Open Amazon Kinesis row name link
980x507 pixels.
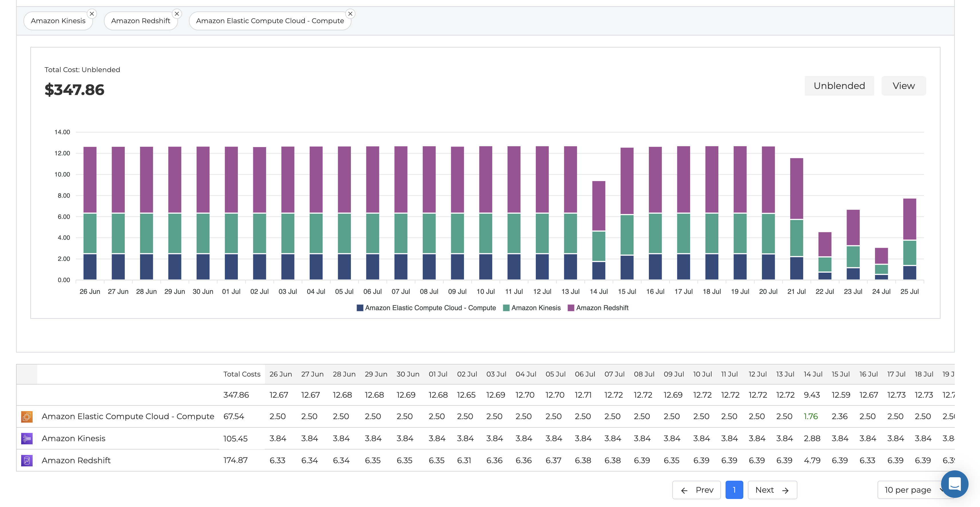coord(74,439)
